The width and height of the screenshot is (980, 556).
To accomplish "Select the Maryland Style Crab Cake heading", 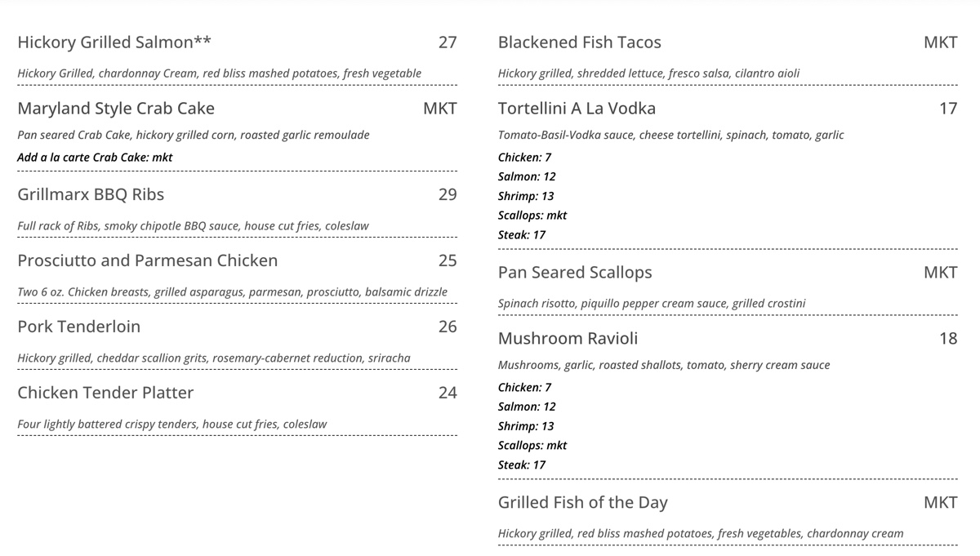I will [x=116, y=109].
